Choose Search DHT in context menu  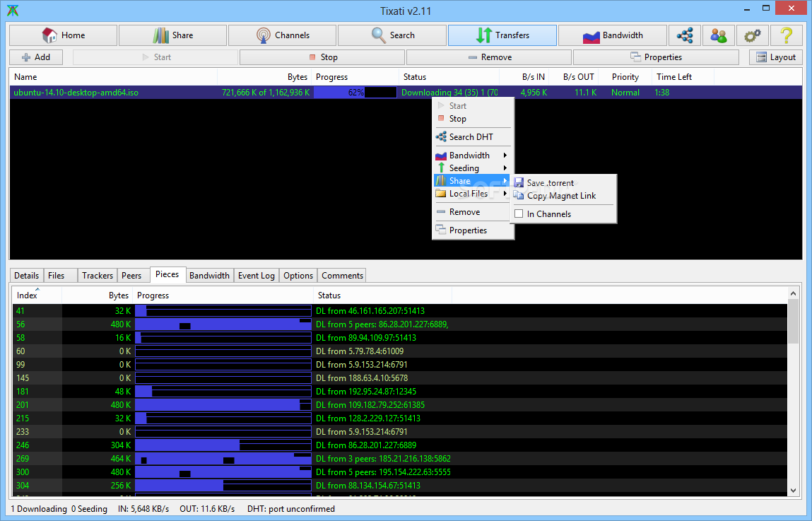473,136
